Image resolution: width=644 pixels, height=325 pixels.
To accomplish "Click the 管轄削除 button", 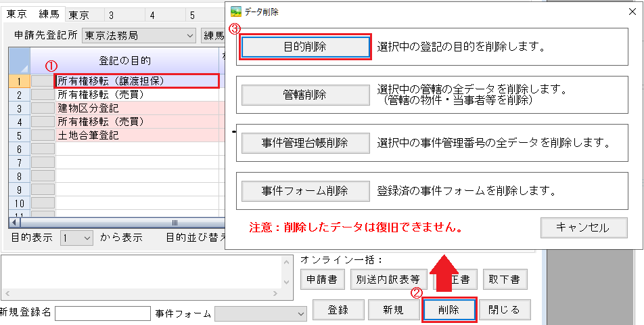I will point(305,95).
